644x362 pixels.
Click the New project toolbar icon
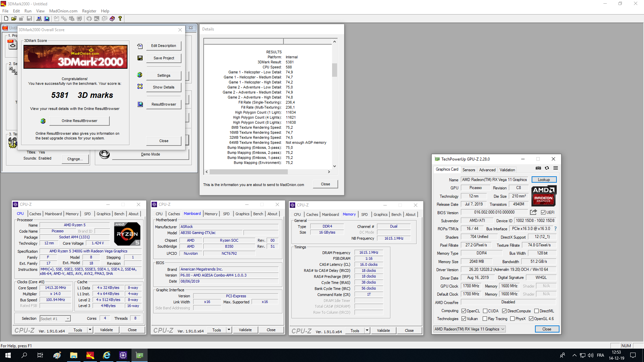tap(6, 19)
